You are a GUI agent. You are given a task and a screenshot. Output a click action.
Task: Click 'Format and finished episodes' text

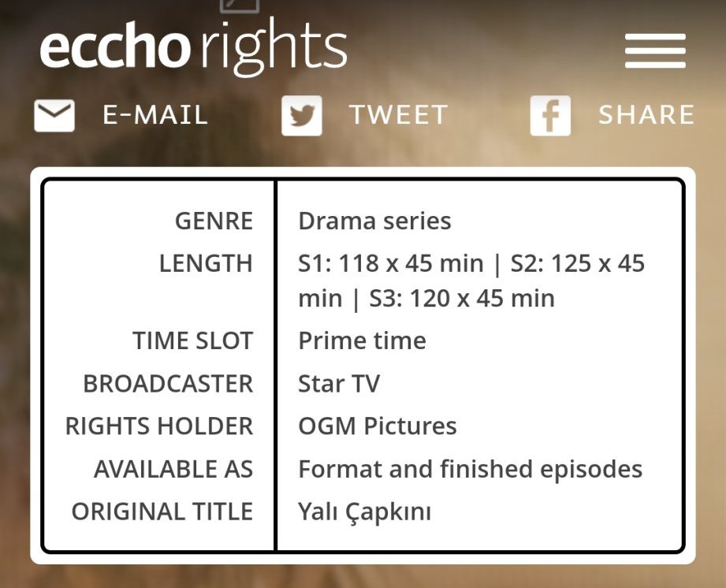[x=470, y=469]
